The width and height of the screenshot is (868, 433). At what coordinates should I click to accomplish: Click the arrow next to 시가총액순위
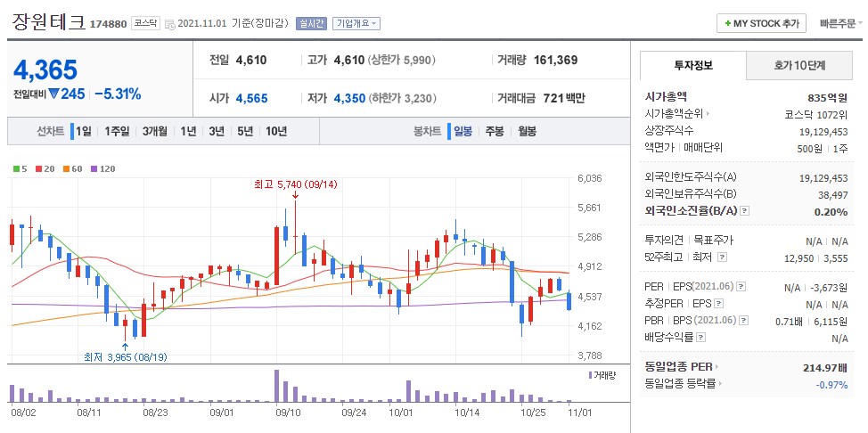tap(708, 114)
